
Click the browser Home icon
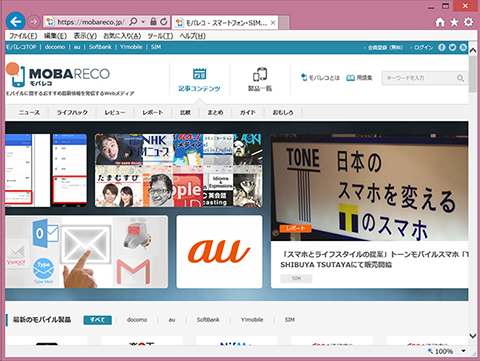pyautogui.click(x=440, y=22)
